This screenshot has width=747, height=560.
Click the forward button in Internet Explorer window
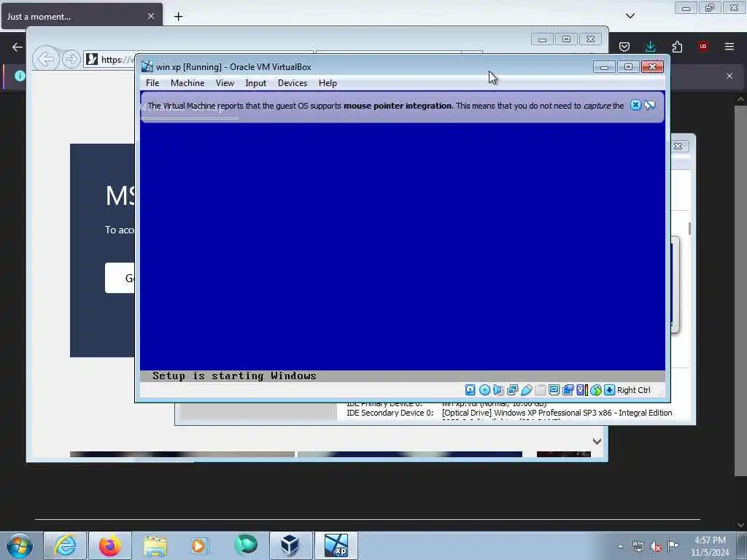click(71, 59)
